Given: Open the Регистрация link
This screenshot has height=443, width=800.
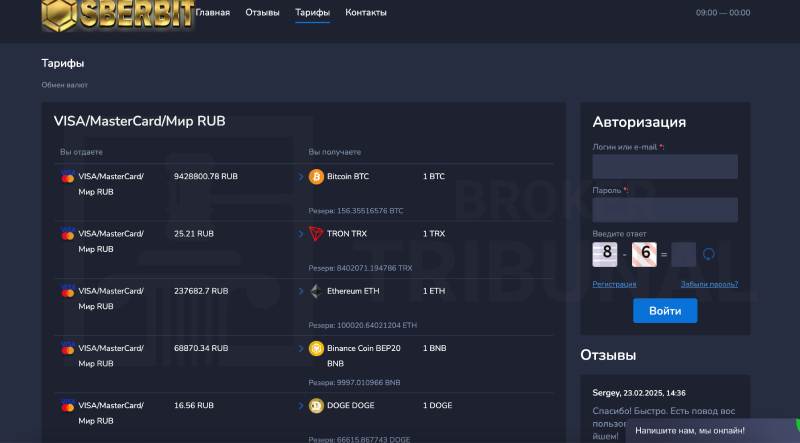Looking at the screenshot, I should [614, 284].
